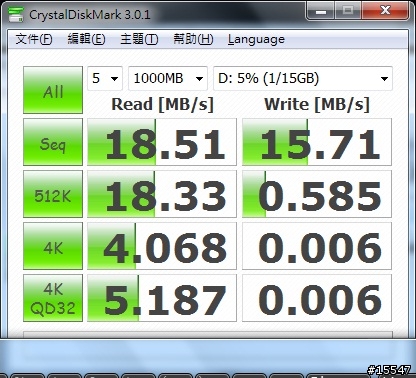
Task: Select the 512K write result 0.585
Action: pyautogui.click(x=317, y=194)
